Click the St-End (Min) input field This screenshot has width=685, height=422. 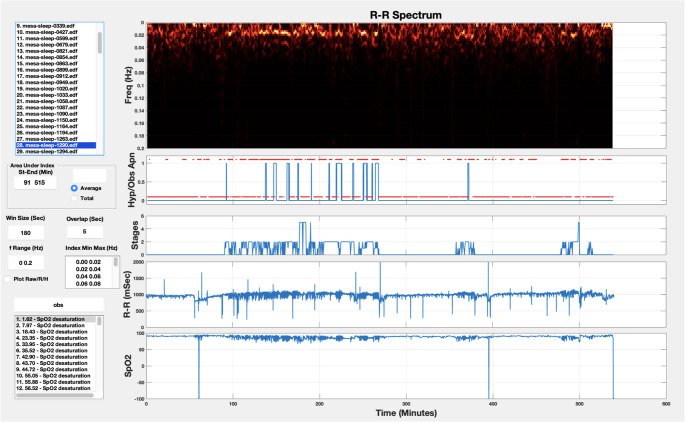click(35, 183)
